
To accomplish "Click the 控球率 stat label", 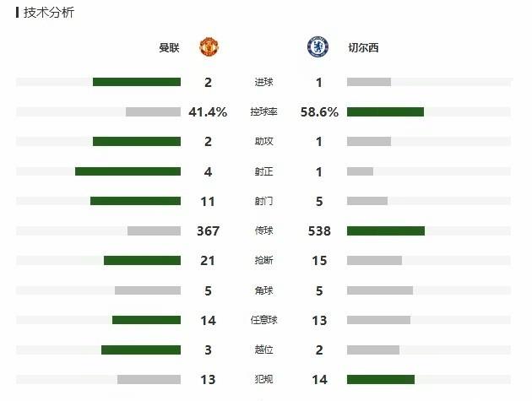I will (x=263, y=112).
